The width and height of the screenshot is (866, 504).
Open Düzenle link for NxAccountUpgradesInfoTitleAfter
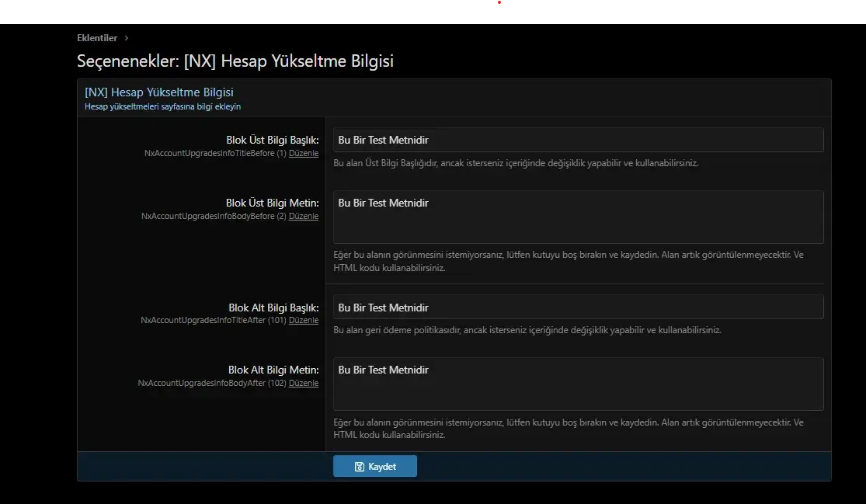[304, 321]
